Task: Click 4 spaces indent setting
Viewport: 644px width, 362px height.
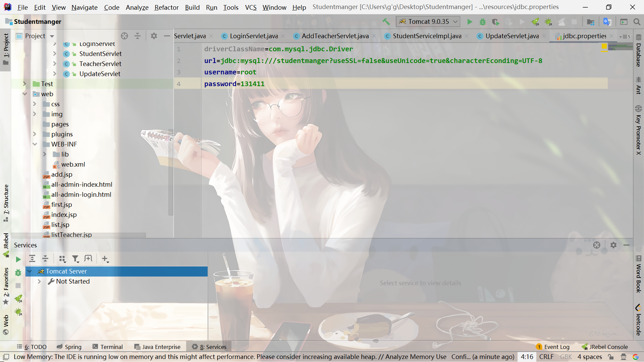Action: (x=590, y=357)
